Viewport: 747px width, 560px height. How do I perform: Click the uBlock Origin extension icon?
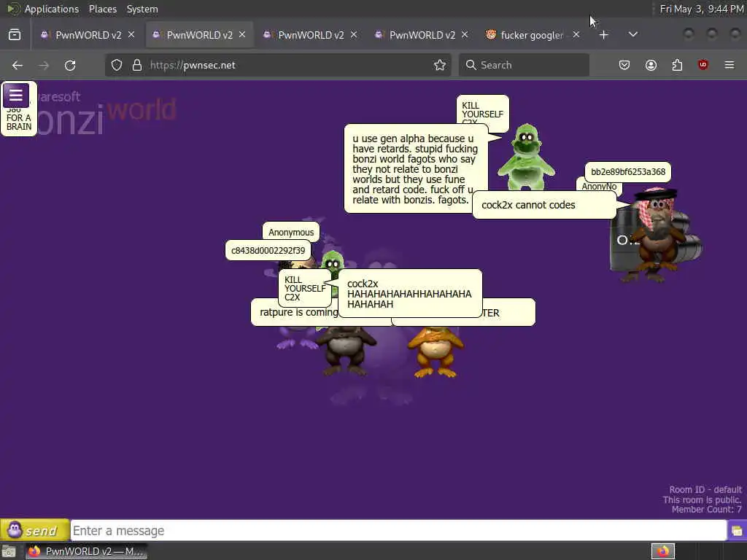coord(703,65)
